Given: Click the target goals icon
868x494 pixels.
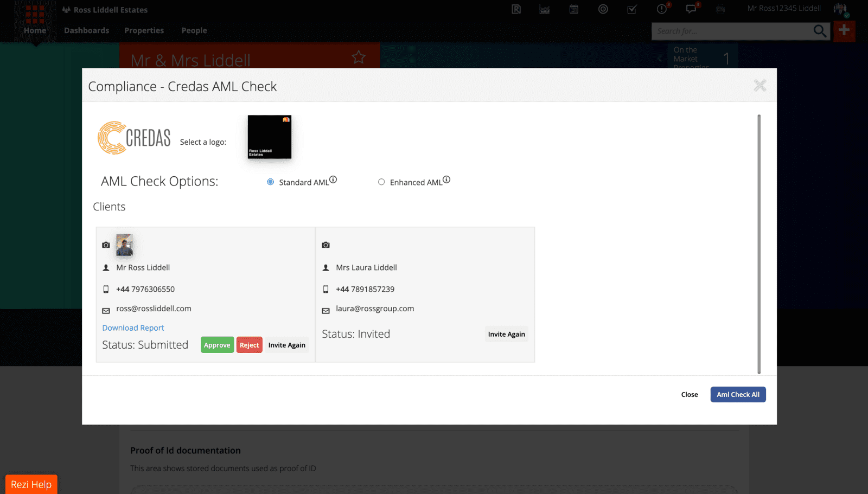Looking at the screenshot, I should pyautogui.click(x=603, y=9).
